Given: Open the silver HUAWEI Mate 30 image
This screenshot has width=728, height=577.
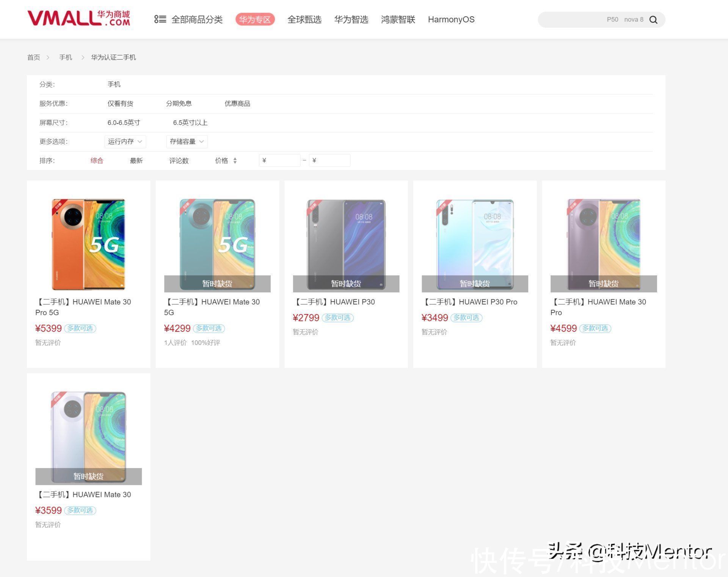Looking at the screenshot, I should (88, 437).
